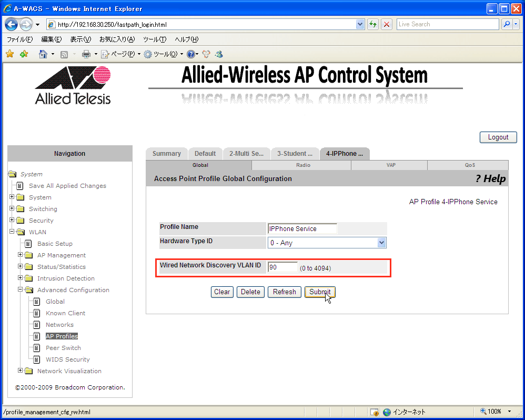Click the document icon beside Networks
Viewport: 525px width, 420px height.
[x=37, y=325]
